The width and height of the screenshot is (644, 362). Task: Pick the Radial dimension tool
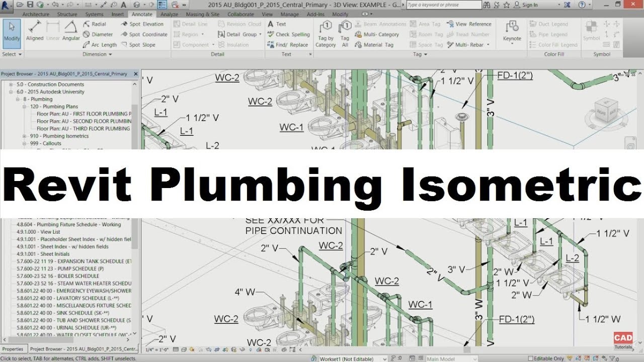(95, 24)
